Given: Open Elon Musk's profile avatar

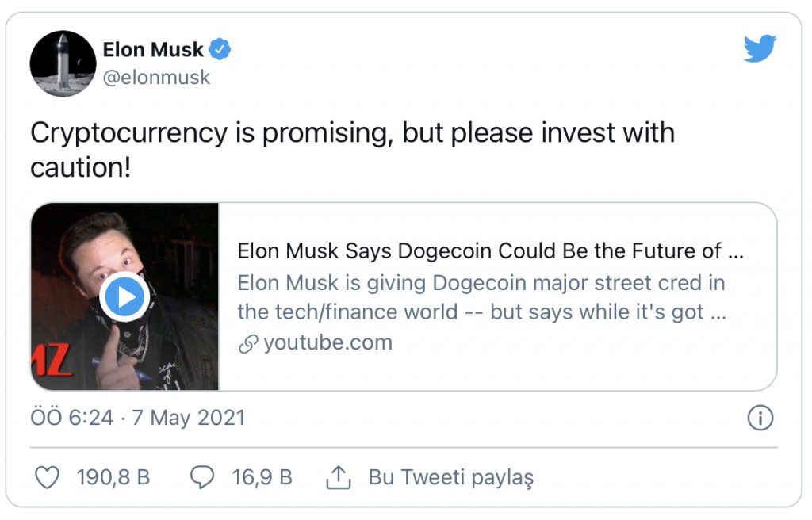Looking at the screenshot, I should (63, 63).
